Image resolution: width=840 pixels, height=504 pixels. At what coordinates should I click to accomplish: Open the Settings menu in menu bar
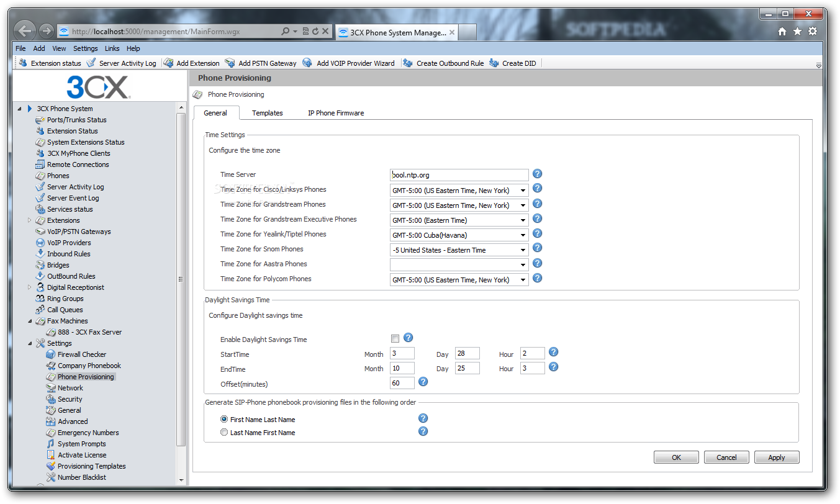[86, 48]
